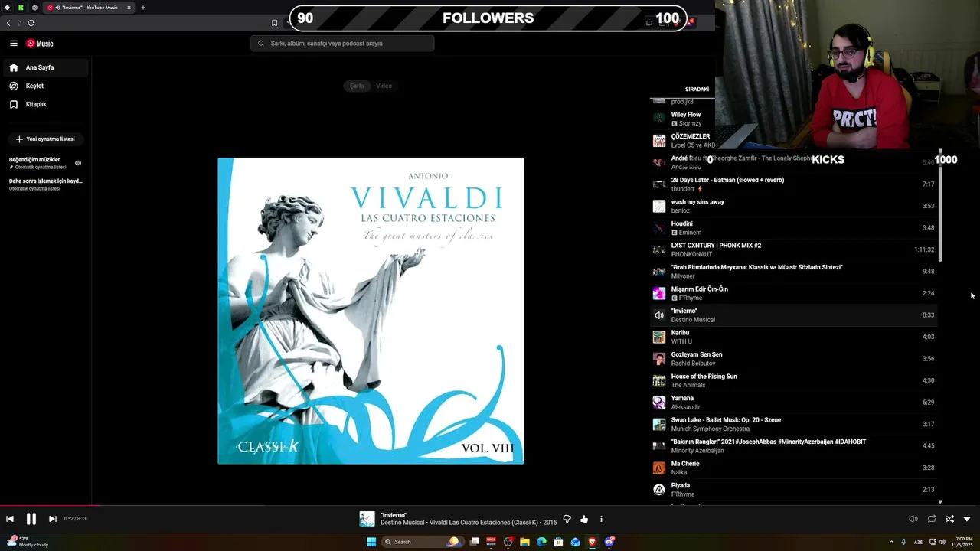Switch to the Video toggle
Viewport: 980px width, 551px height.
click(384, 86)
